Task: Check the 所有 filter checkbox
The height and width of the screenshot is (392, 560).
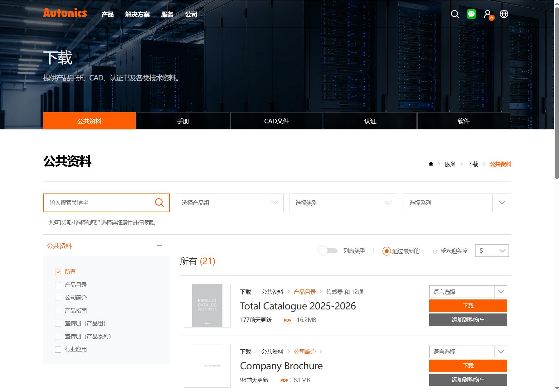Action: pos(58,272)
